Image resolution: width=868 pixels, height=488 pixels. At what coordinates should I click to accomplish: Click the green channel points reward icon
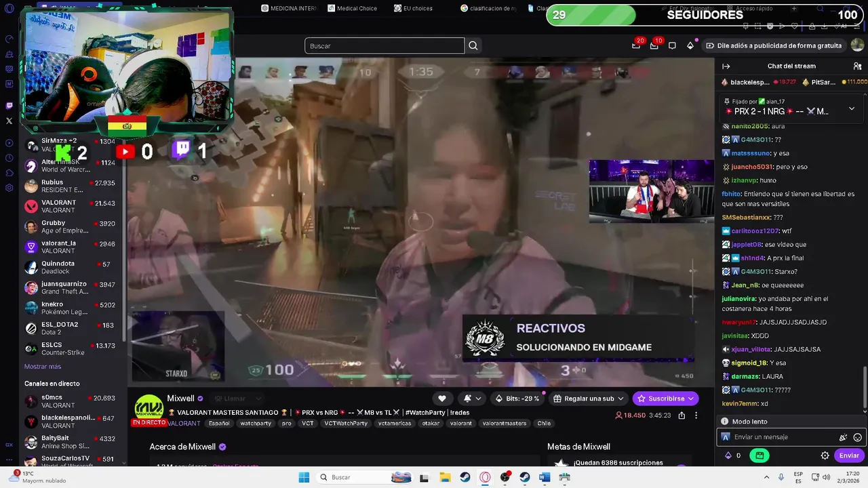(759, 455)
